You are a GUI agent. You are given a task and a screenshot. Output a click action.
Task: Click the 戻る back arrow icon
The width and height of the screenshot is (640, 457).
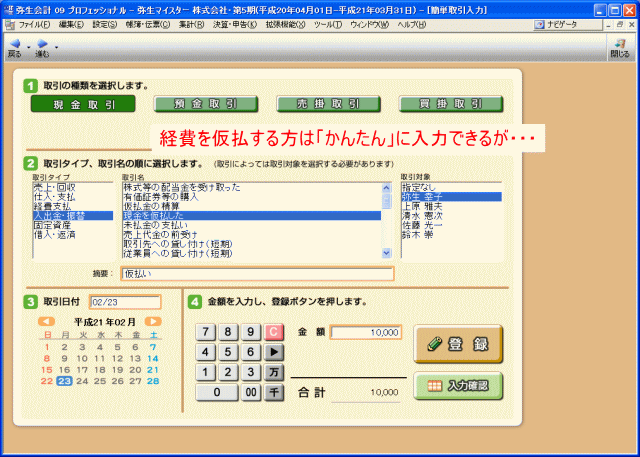pyautogui.click(x=15, y=43)
